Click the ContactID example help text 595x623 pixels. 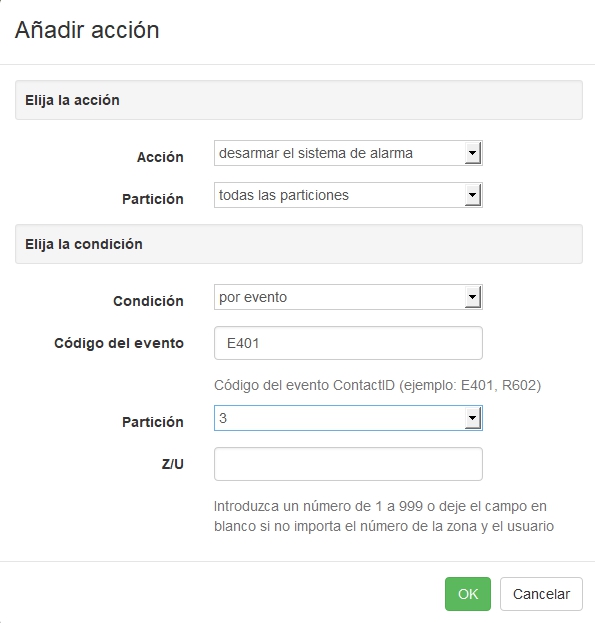point(377,385)
